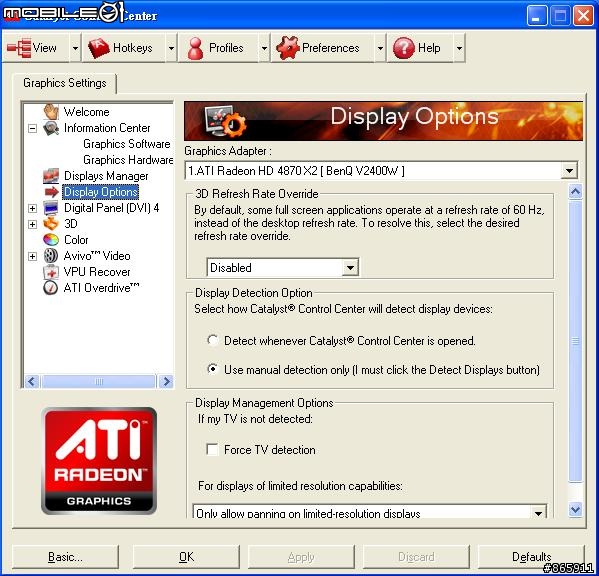The height and width of the screenshot is (576, 599).
Task: Select Detect whenever Catalyst Control Center is opened
Action: click(x=213, y=340)
